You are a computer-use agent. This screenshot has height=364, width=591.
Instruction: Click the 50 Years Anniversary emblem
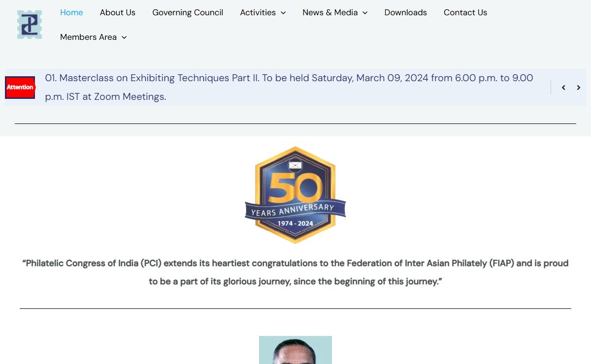click(295, 195)
